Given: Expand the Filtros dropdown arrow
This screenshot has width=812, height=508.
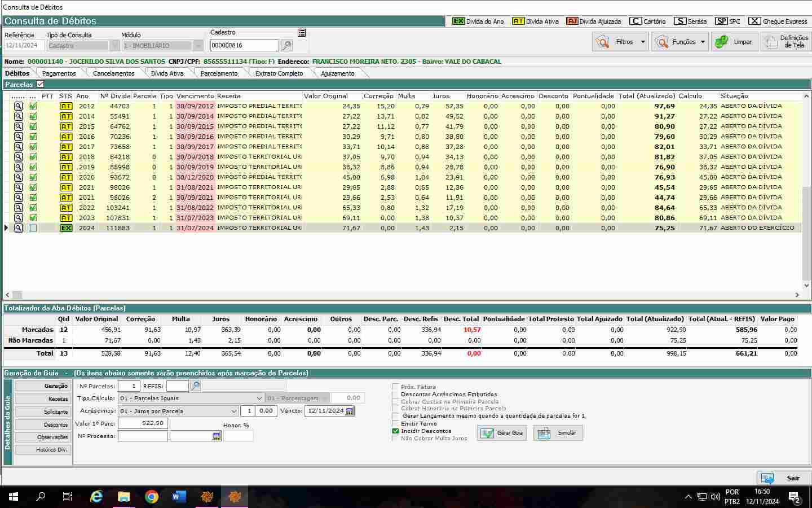Looking at the screenshot, I should pos(643,42).
